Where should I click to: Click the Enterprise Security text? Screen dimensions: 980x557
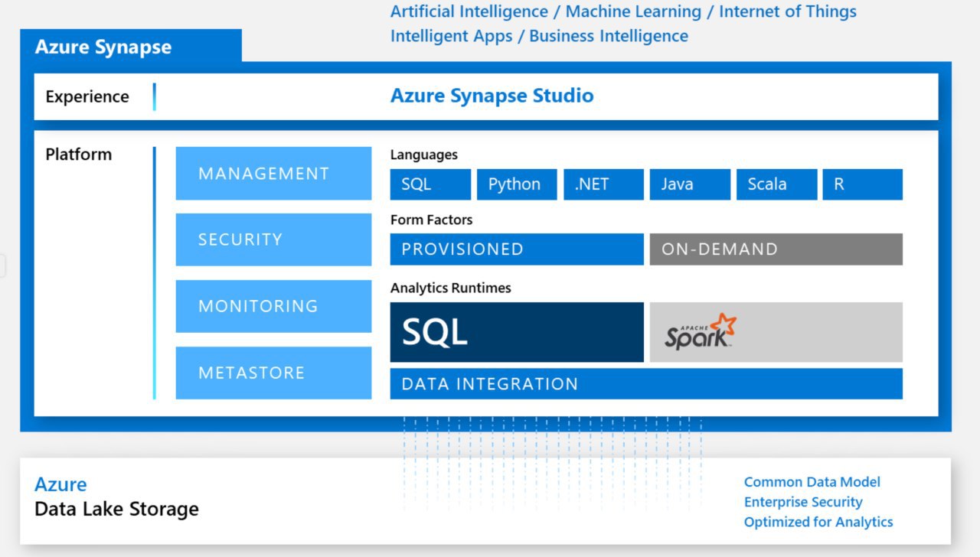[803, 502]
